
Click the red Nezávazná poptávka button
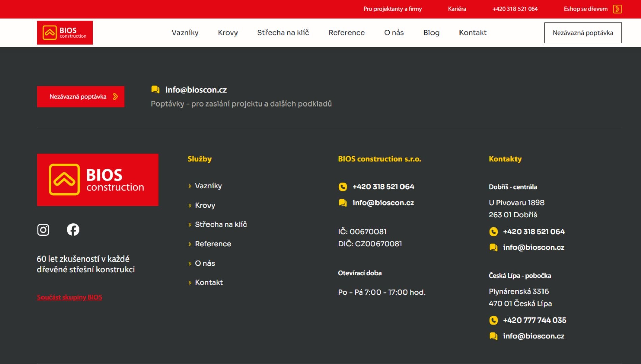pyautogui.click(x=81, y=97)
